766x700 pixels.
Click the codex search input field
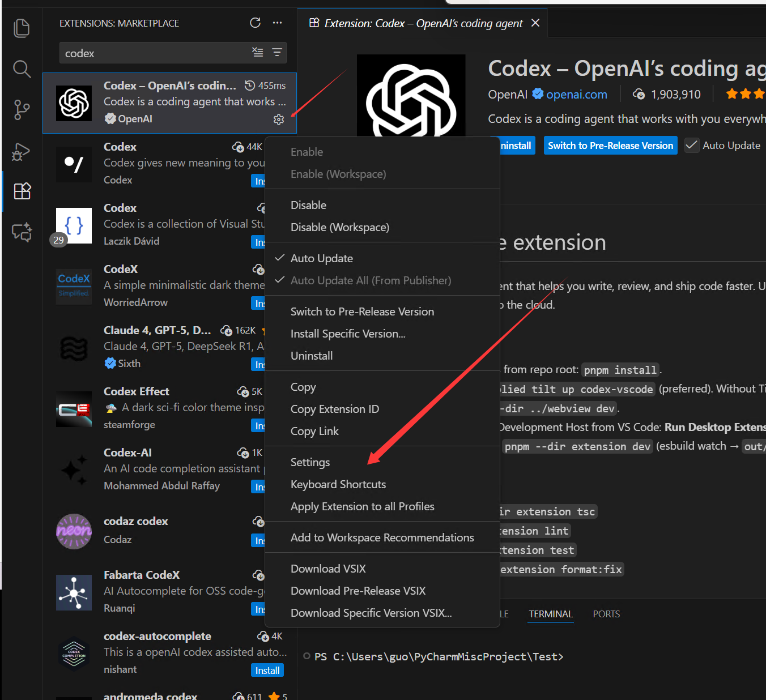[x=153, y=53]
